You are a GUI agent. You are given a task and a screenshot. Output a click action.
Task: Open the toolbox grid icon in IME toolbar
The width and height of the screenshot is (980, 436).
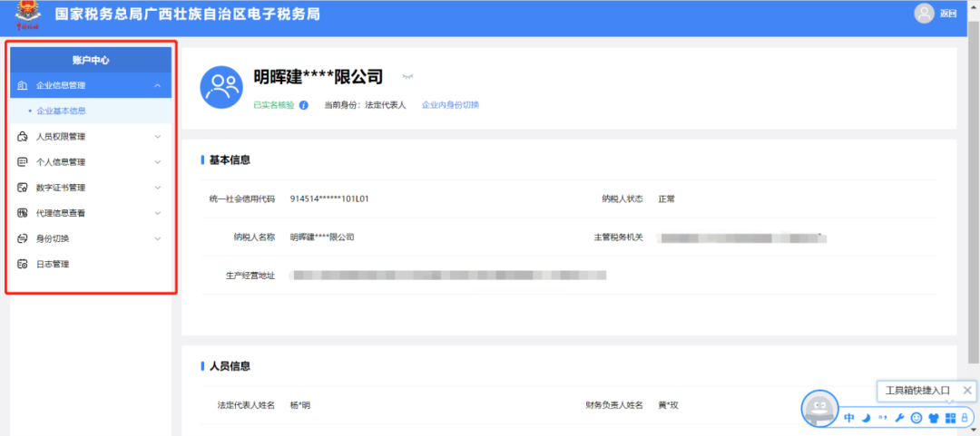point(950,418)
